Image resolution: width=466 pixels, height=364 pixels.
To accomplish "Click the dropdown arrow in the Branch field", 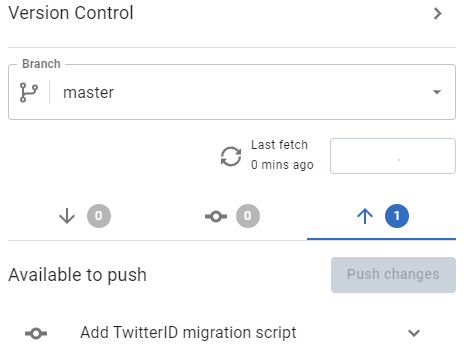I will point(437,92).
